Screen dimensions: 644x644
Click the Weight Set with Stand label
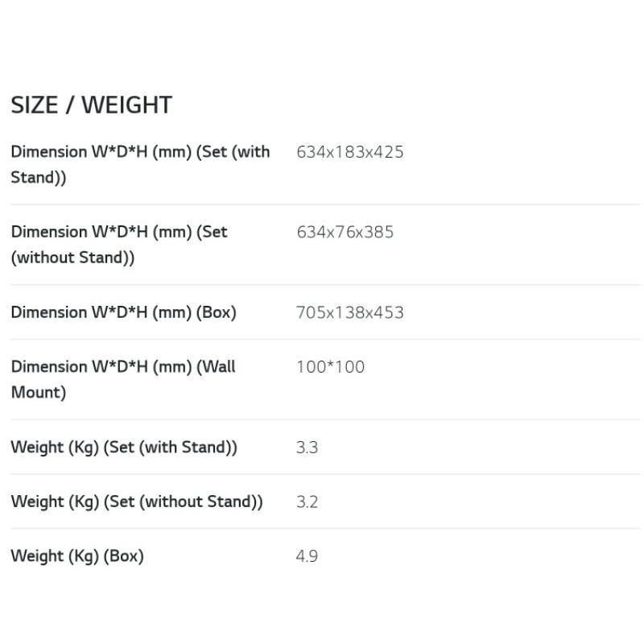(x=124, y=448)
